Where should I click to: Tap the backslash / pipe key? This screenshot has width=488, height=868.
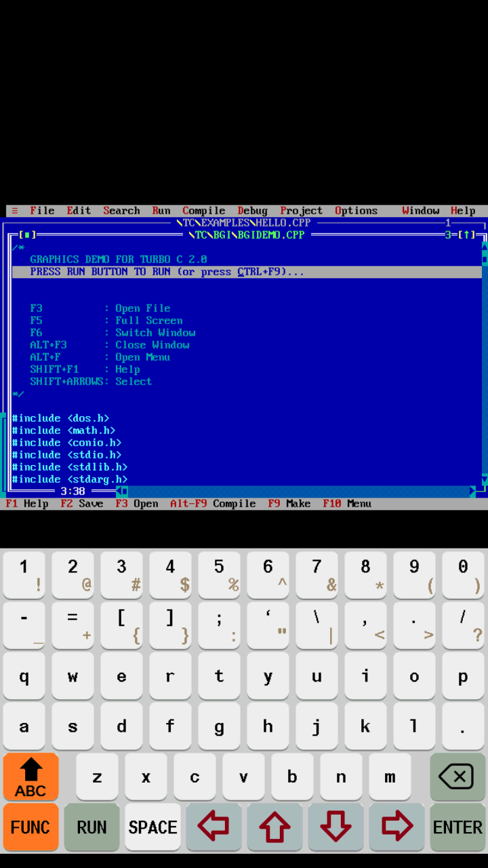317,625
